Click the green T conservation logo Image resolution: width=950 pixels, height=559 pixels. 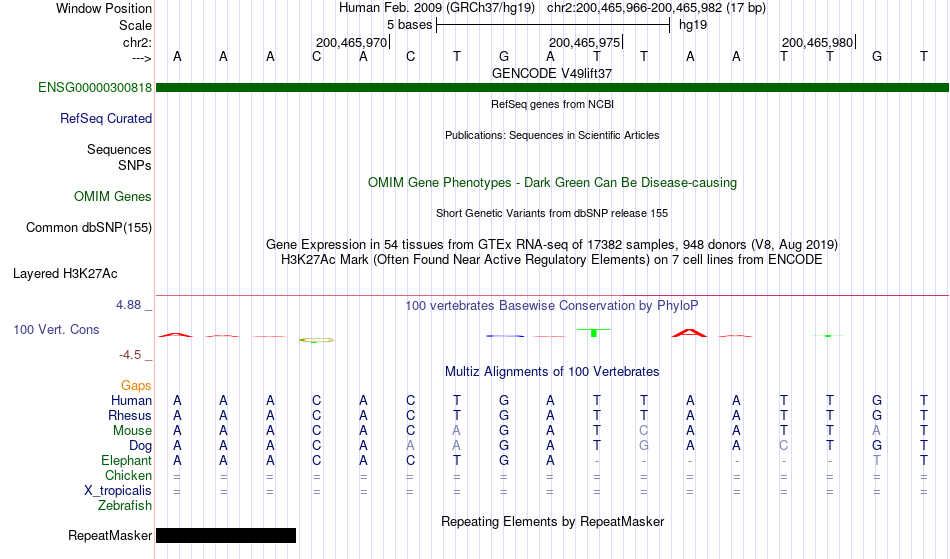pos(594,332)
